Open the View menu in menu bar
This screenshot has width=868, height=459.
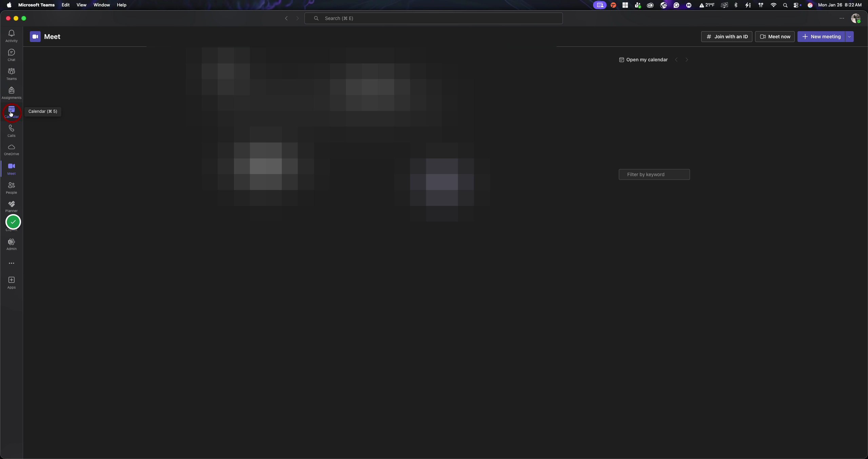pyautogui.click(x=81, y=5)
